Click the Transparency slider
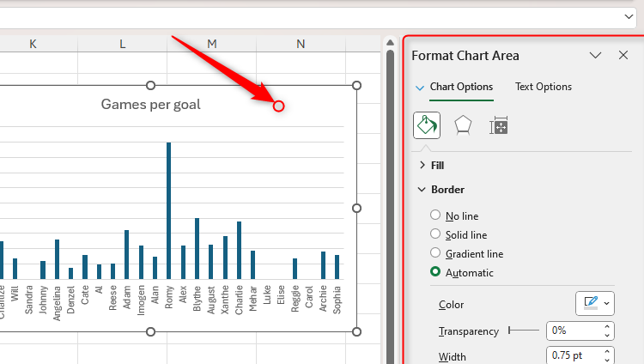The width and height of the screenshot is (644, 364). coord(524,331)
